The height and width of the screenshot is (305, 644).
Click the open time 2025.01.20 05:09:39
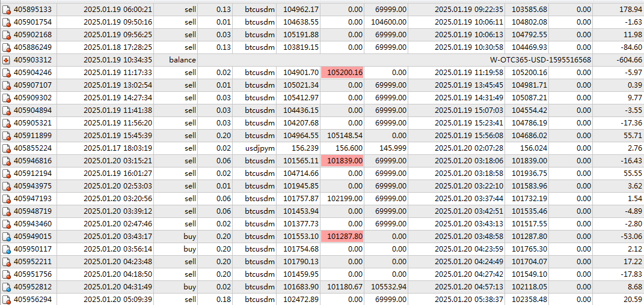tap(118, 300)
